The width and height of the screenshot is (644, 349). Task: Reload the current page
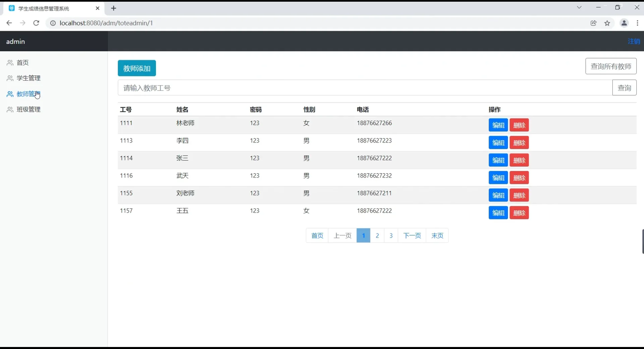[x=36, y=23]
